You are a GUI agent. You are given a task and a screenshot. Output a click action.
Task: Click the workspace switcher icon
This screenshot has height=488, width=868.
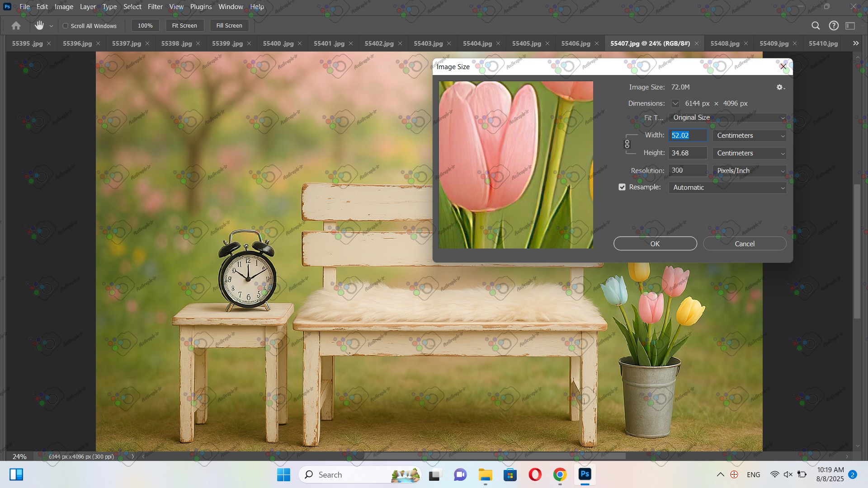tap(850, 26)
